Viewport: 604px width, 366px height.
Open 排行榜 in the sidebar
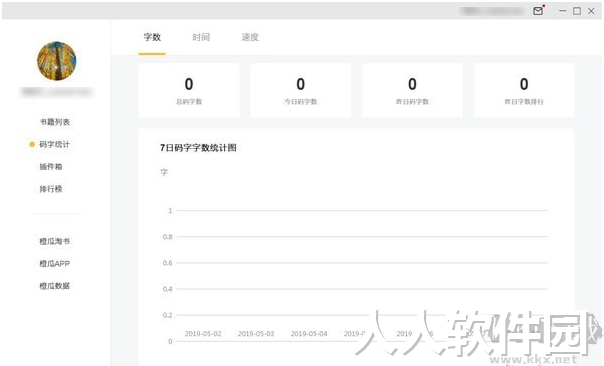[x=50, y=189]
